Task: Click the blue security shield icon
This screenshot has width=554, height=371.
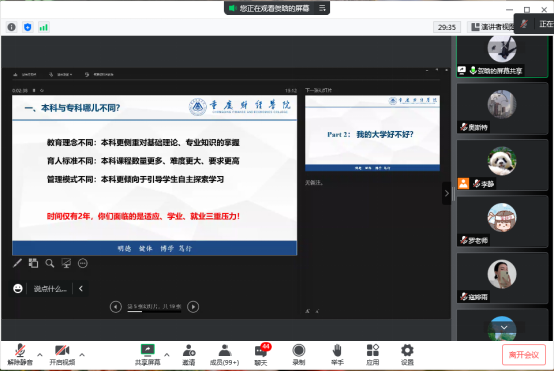Action: (28, 27)
